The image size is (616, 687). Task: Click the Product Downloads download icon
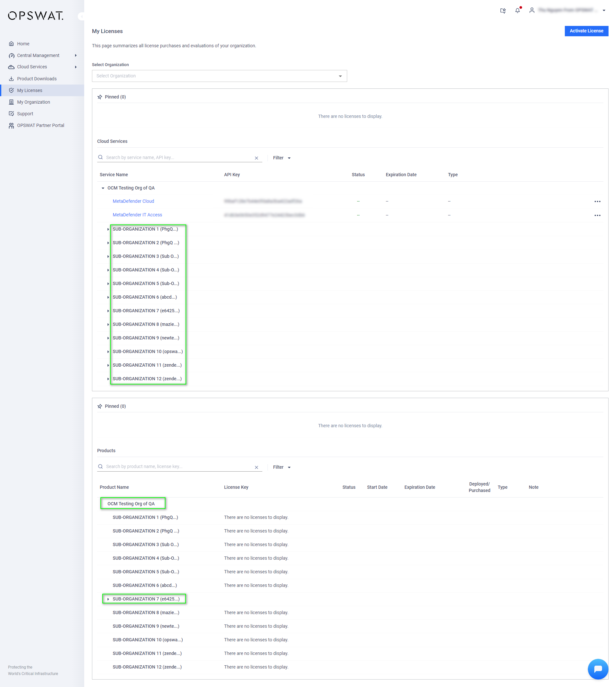click(x=11, y=79)
